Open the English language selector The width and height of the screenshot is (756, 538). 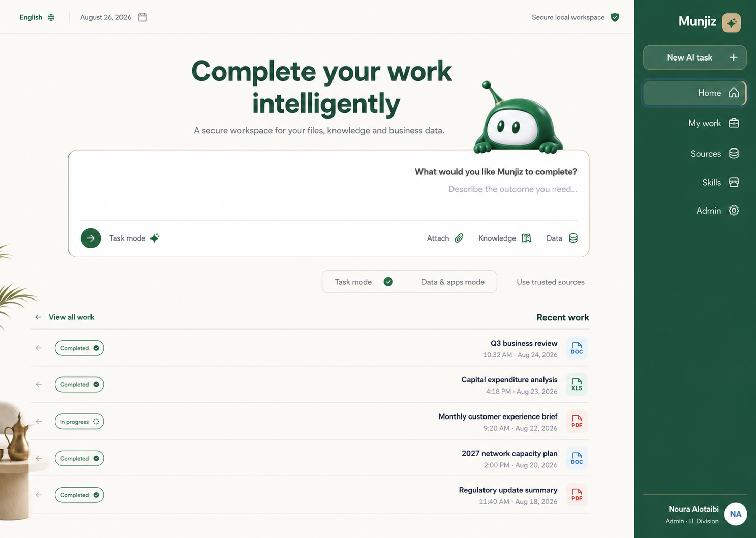click(x=37, y=17)
